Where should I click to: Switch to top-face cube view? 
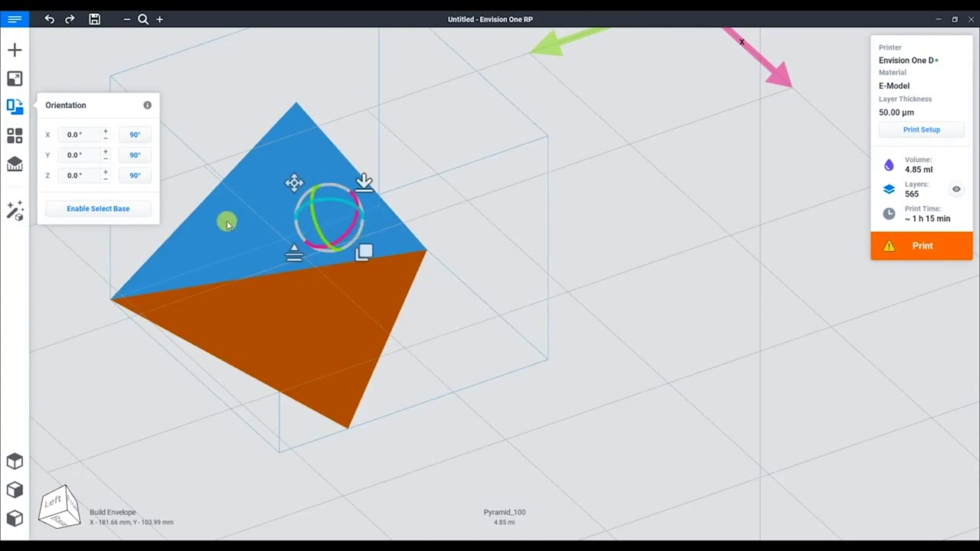point(15,461)
